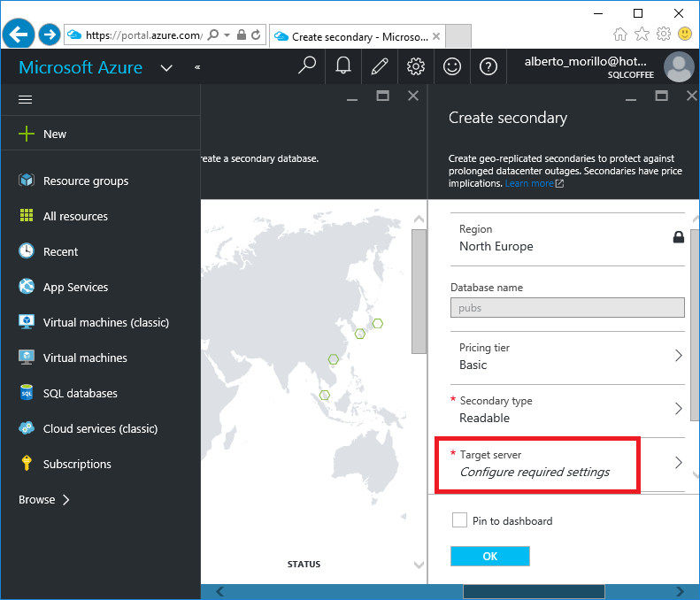This screenshot has height=600, width=700.
Task: Open Subscriptions menu item
Action: coord(77,464)
